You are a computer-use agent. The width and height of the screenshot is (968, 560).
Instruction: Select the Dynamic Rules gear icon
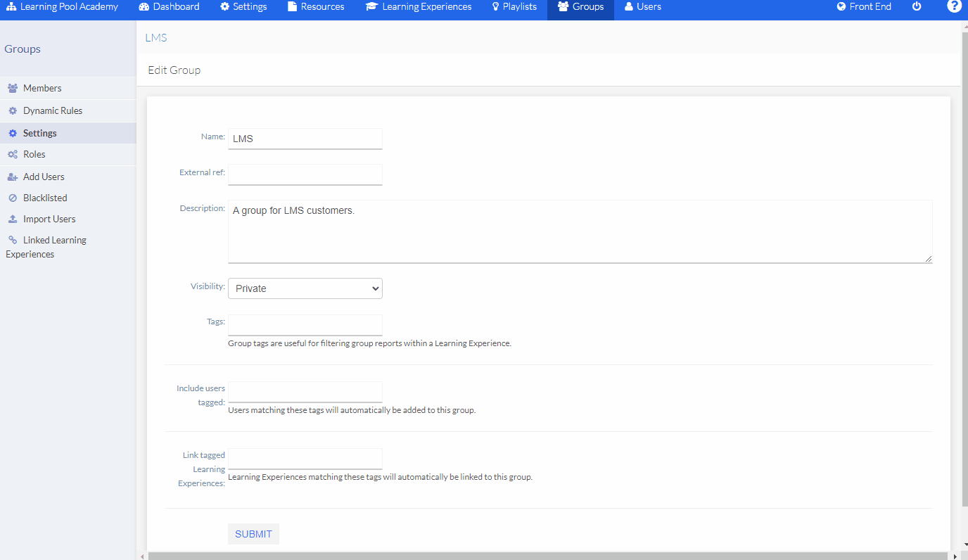pos(12,110)
